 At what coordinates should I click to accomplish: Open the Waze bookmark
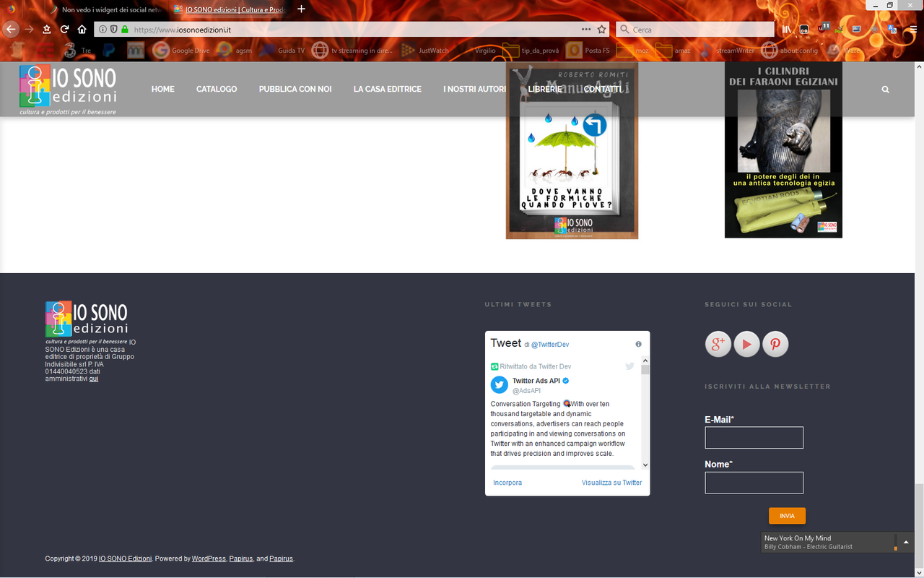click(x=845, y=51)
